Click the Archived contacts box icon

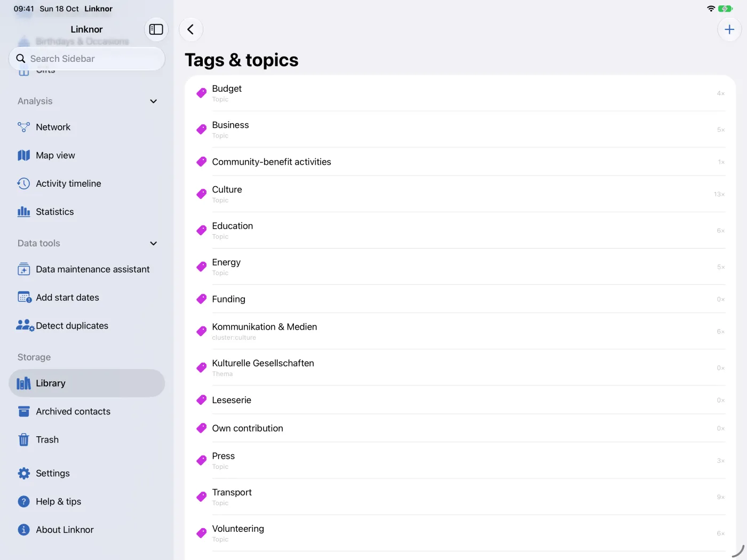tap(23, 411)
